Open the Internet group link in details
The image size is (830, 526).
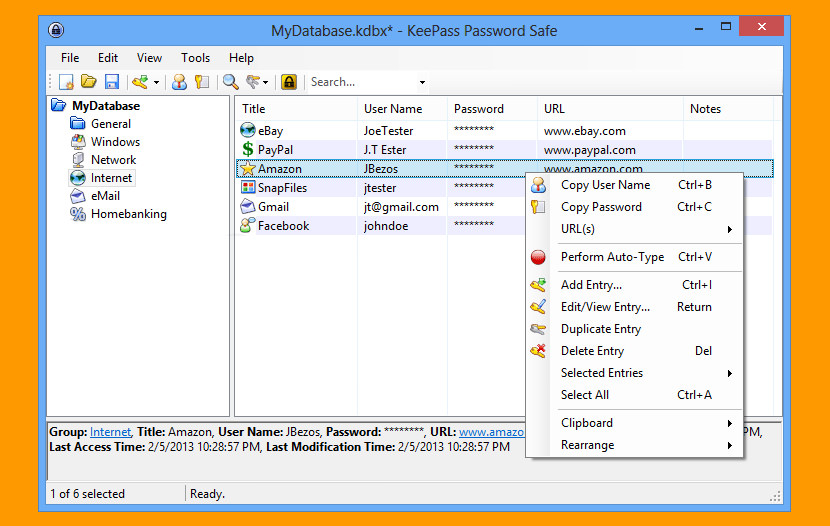110,432
